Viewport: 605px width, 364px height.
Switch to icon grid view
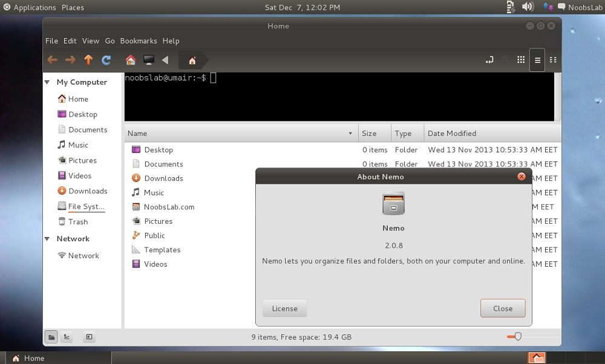click(x=520, y=60)
